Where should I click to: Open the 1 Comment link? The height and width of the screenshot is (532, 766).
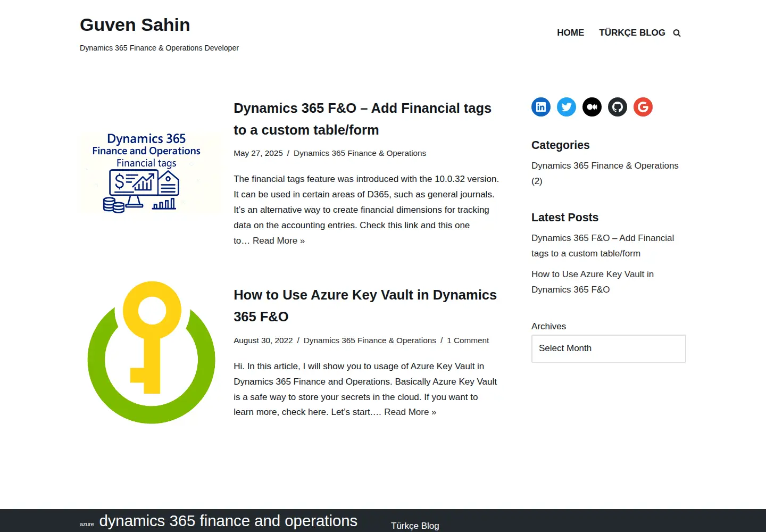[468, 340]
